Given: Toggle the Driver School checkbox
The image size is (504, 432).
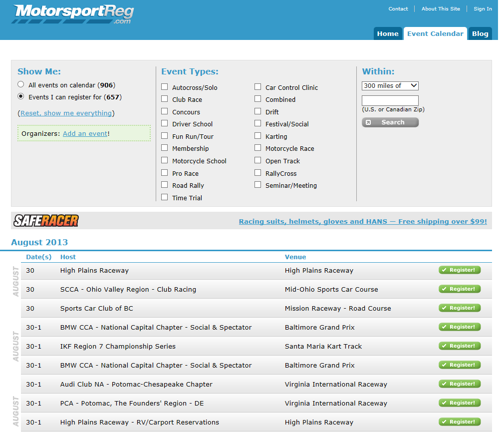Looking at the screenshot, I should 165,123.
